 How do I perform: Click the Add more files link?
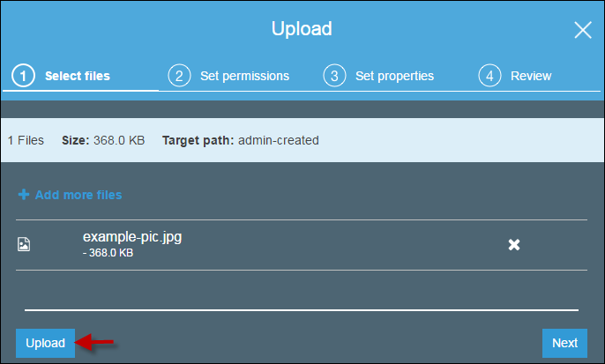click(x=78, y=195)
